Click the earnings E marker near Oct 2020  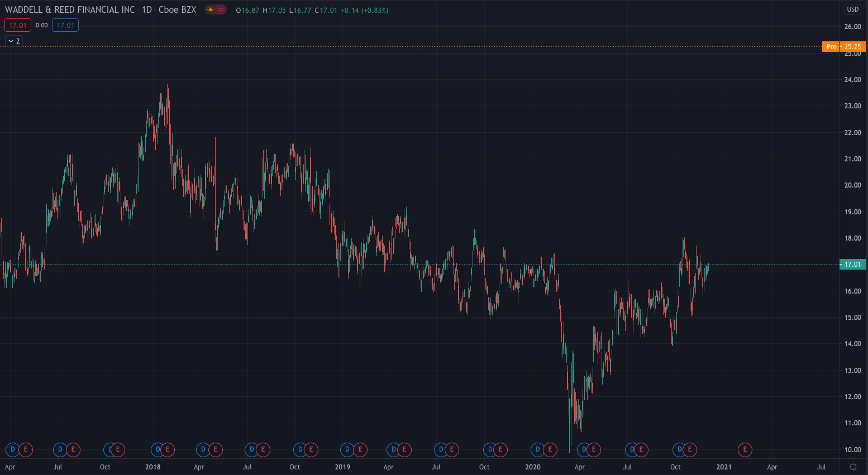(690, 449)
